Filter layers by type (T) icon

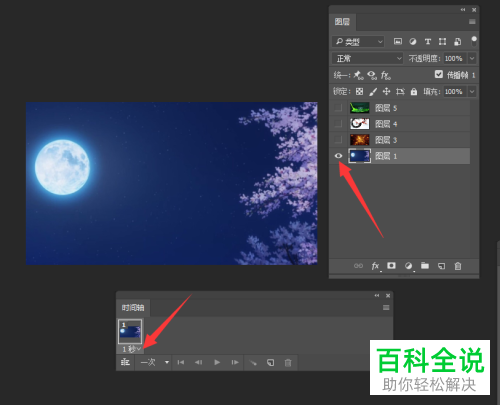428,41
